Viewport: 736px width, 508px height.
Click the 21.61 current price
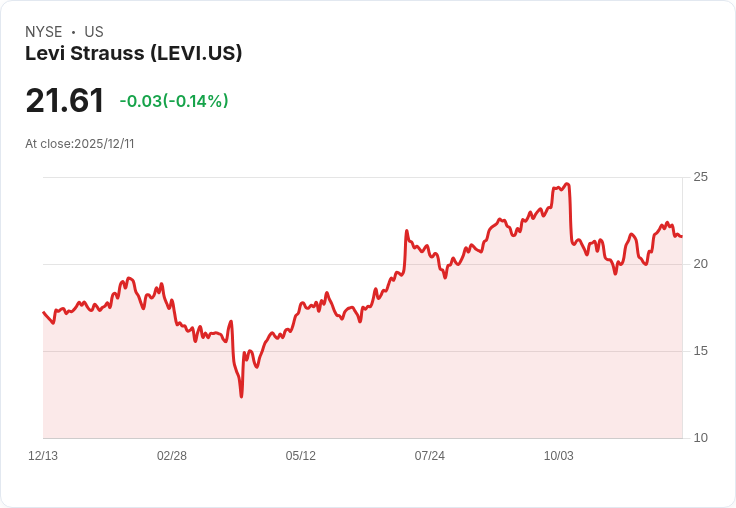[64, 100]
